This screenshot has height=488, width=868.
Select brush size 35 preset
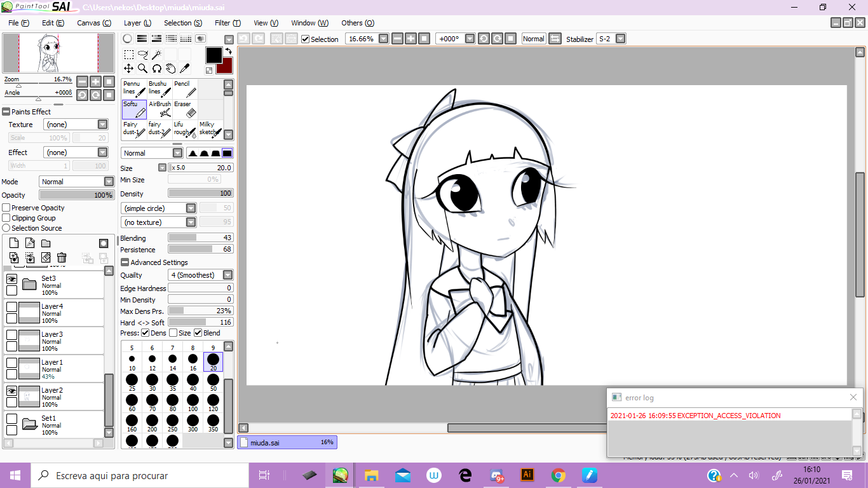pyautogui.click(x=173, y=383)
